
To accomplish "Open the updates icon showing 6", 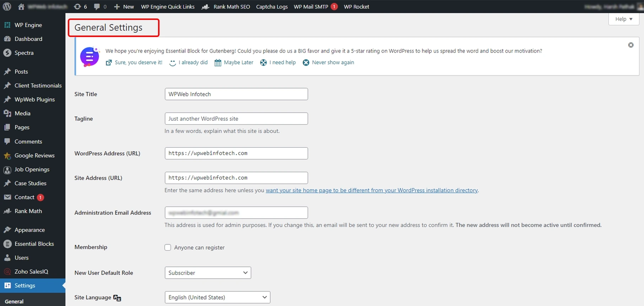I will click(77, 6).
